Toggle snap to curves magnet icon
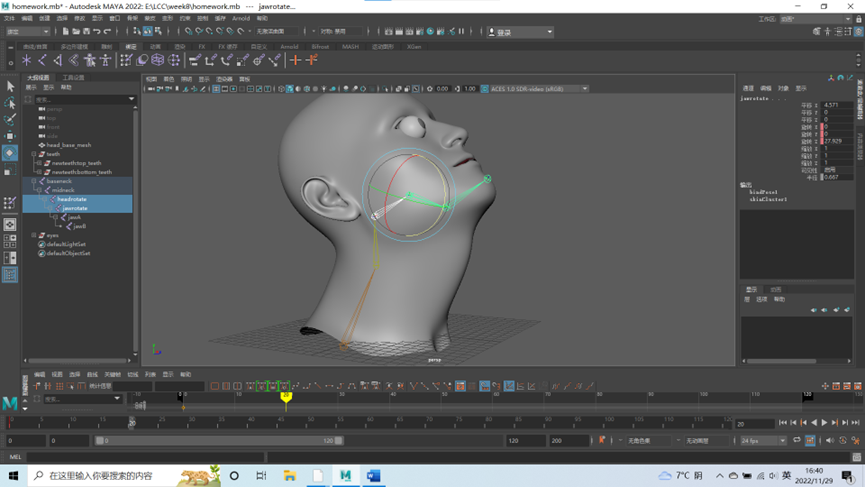This screenshot has height=487, width=865. coord(199,31)
